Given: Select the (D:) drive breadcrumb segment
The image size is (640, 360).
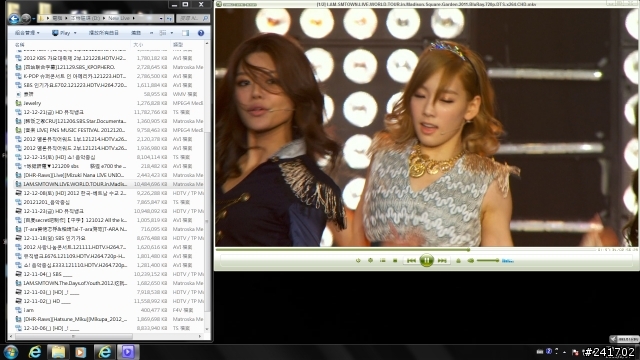Looking at the screenshot, I should [85, 18].
